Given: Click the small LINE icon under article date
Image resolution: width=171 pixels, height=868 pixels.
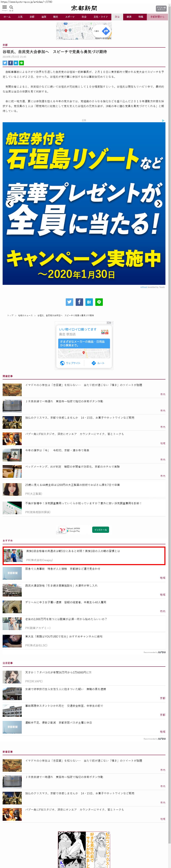Looking at the screenshot, I should [22, 63].
